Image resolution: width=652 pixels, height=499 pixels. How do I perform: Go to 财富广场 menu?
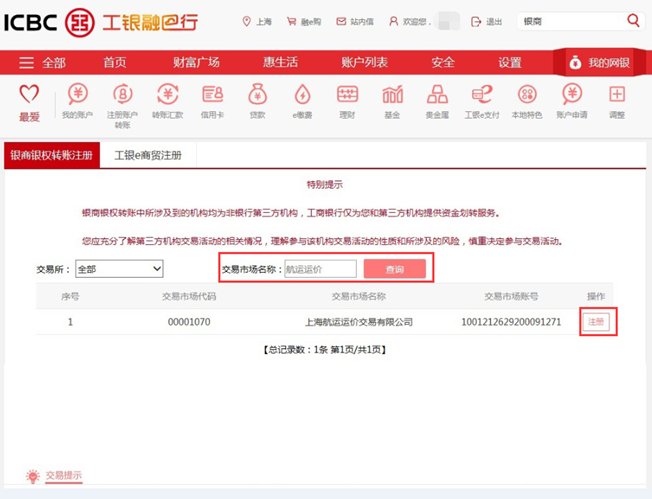click(x=195, y=62)
